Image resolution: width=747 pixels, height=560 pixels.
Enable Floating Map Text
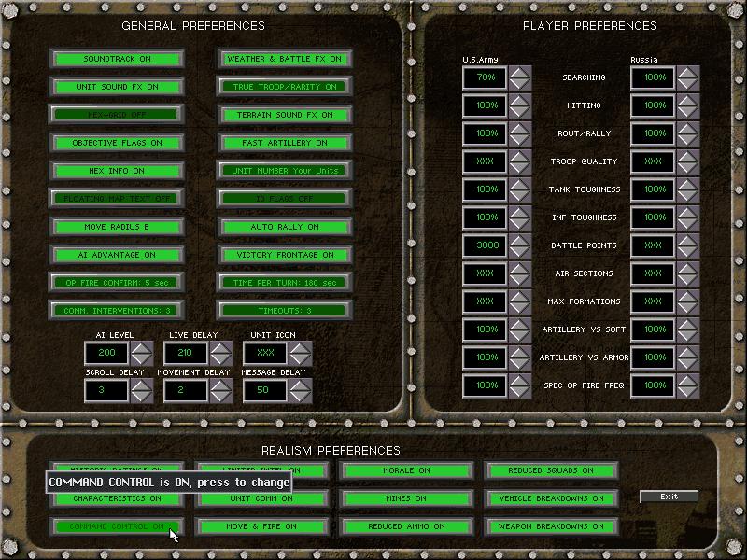coord(117,199)
